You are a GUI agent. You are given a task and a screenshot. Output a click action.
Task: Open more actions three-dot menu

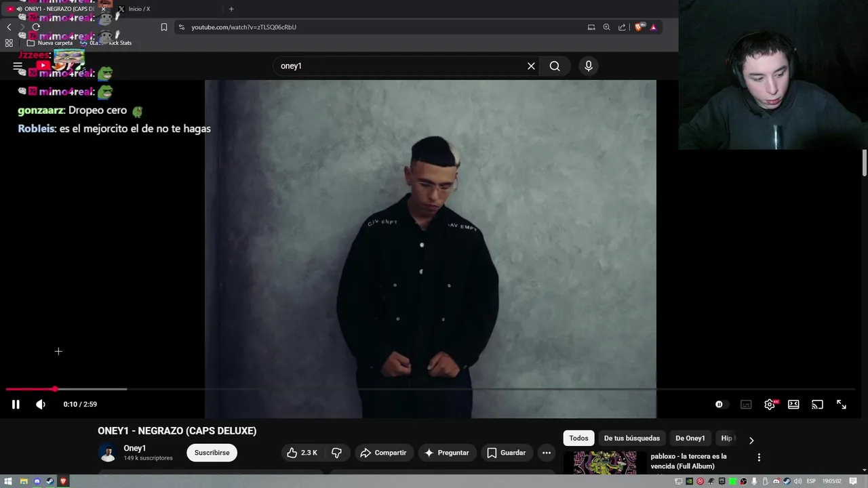547,453
